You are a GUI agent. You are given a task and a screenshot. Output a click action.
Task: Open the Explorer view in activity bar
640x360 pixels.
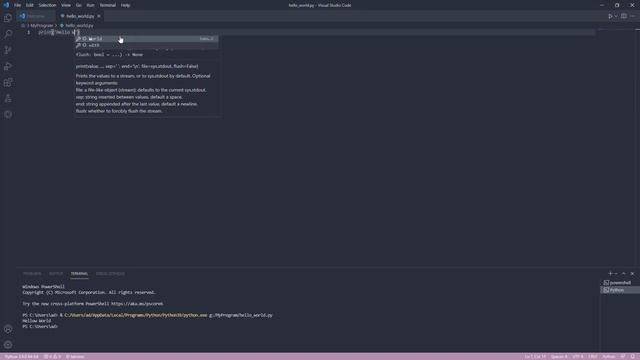8,18
